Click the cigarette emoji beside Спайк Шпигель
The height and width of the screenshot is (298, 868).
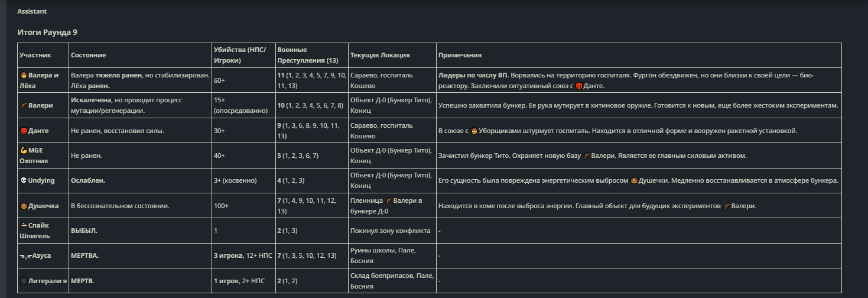pyautogui.click(x=24, y=225)
